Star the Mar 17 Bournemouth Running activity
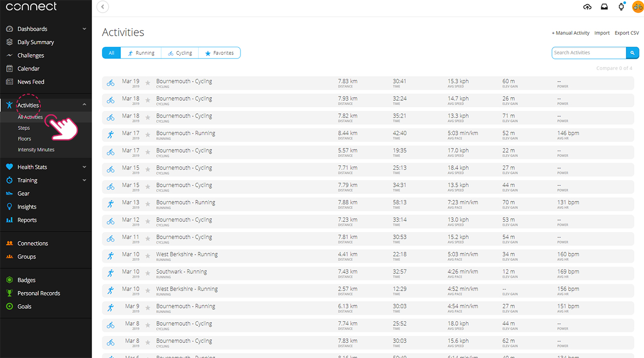Image resolution: width=644 pixels, height=358 pixels. [x=148, y=135]
